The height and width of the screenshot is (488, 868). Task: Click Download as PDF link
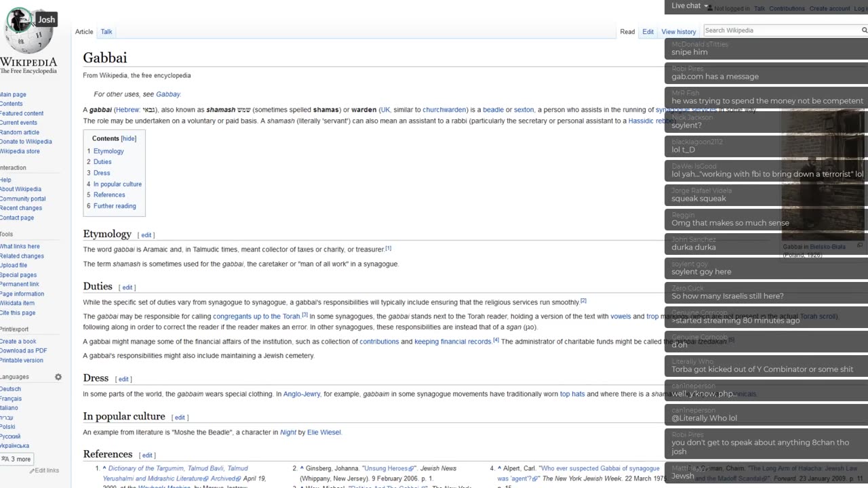point(24,351)
